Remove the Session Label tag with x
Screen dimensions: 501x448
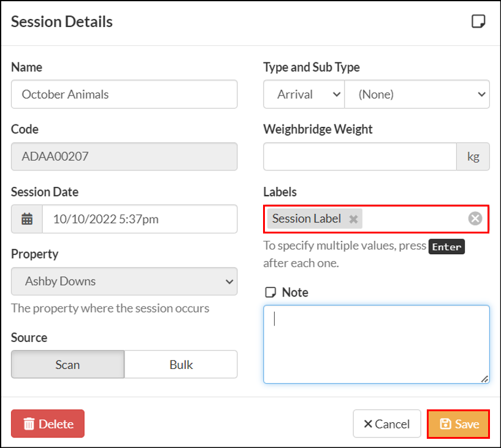353,219
